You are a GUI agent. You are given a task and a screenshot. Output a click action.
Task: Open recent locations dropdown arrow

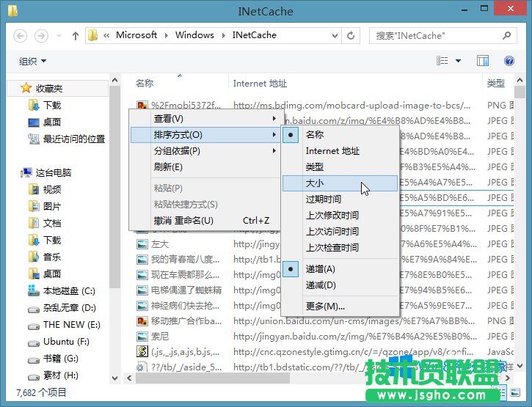coord(59,36)
